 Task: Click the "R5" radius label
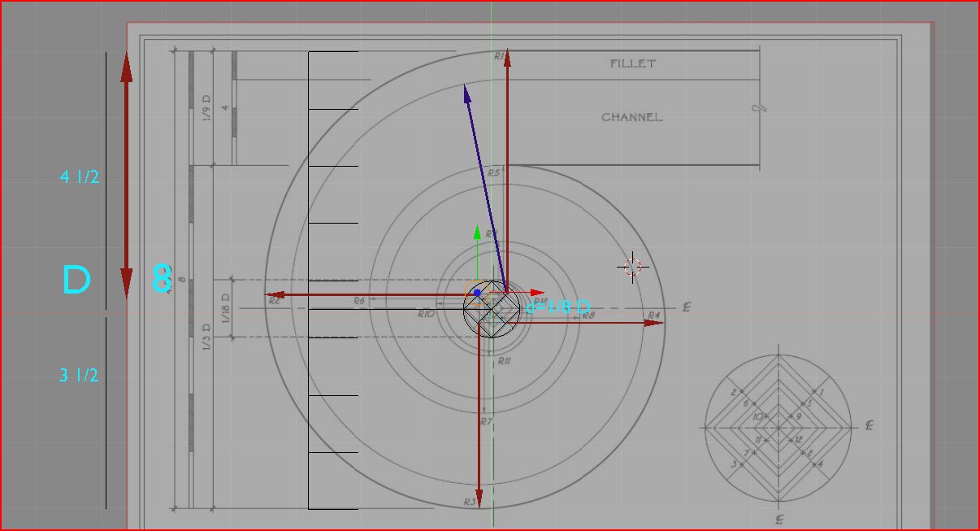(494, 173)
